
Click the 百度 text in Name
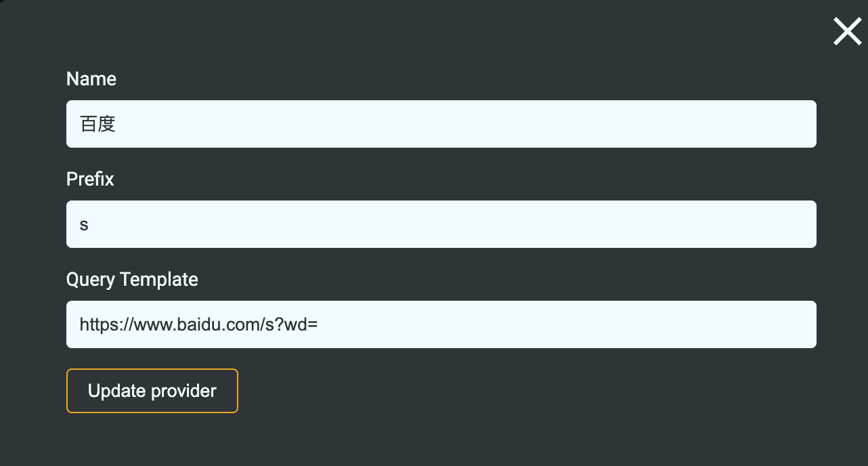97,124
